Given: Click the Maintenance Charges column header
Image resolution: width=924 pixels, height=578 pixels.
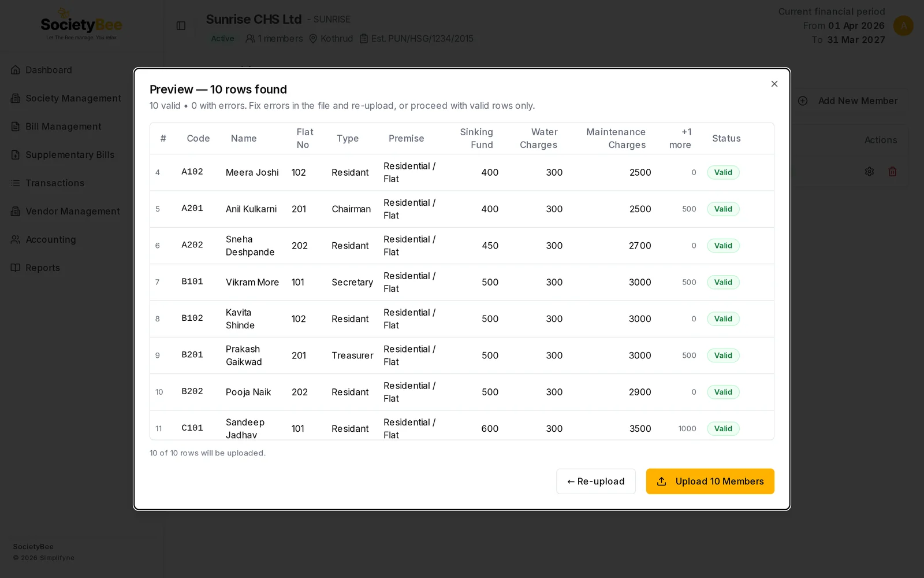Looking at the screenshot, I should click(616, 139).
